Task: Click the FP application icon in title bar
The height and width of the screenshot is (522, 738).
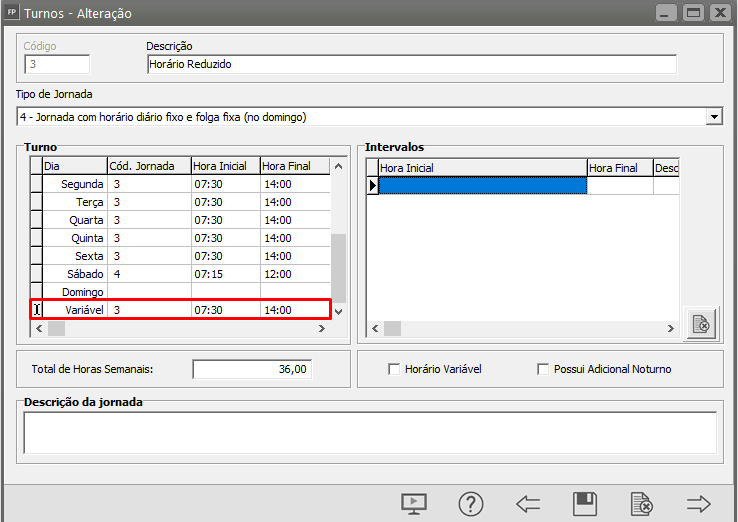Action: pos(11,14)
